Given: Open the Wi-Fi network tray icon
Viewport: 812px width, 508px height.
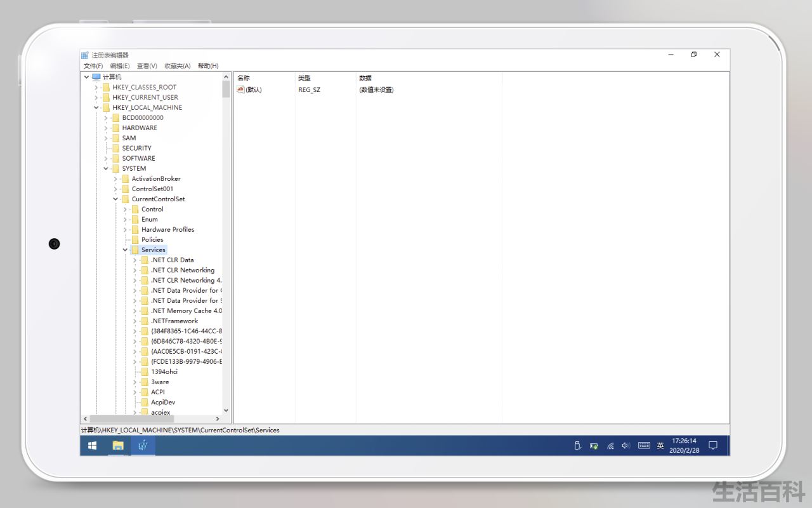Looking at the screenshot, I should 610,446.
